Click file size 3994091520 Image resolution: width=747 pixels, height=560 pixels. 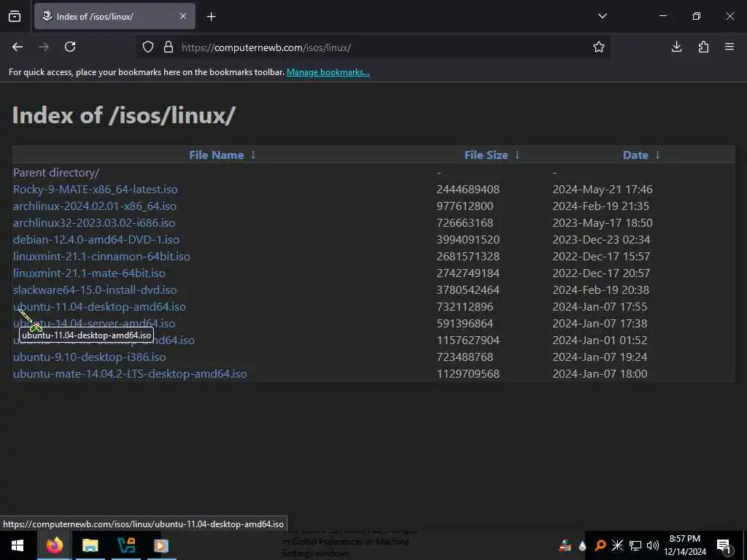coord(468,239)
